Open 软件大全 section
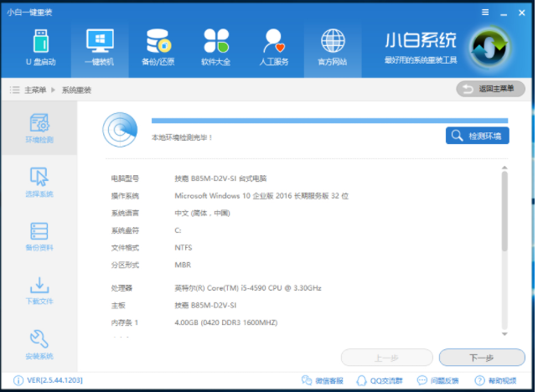This screenshot has height=392, width=538. click(216, 48)
